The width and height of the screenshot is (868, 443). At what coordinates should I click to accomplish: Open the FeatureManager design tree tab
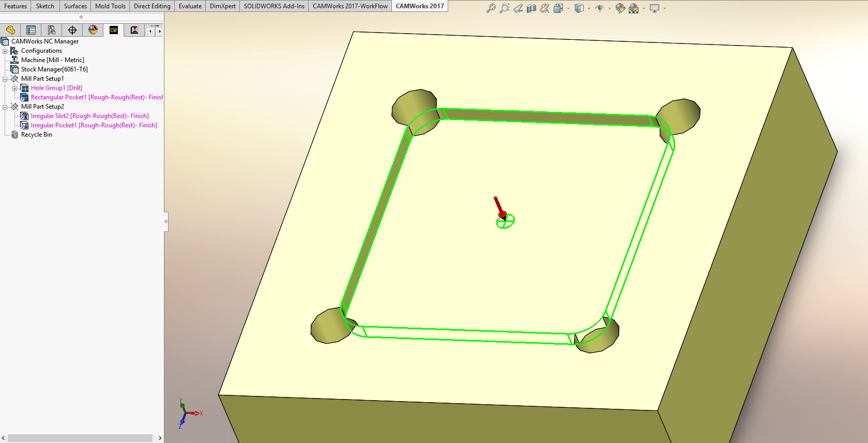[x=10, y=30]
